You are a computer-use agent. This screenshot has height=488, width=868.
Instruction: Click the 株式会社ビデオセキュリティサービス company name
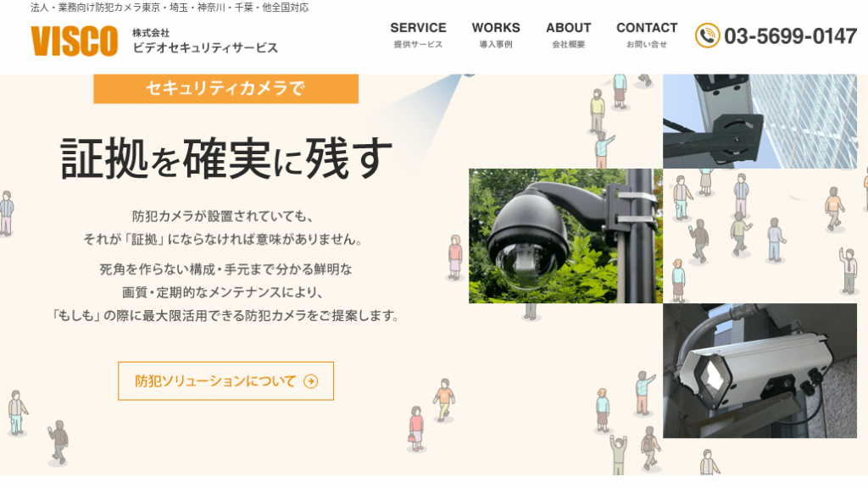coord(206,38)
